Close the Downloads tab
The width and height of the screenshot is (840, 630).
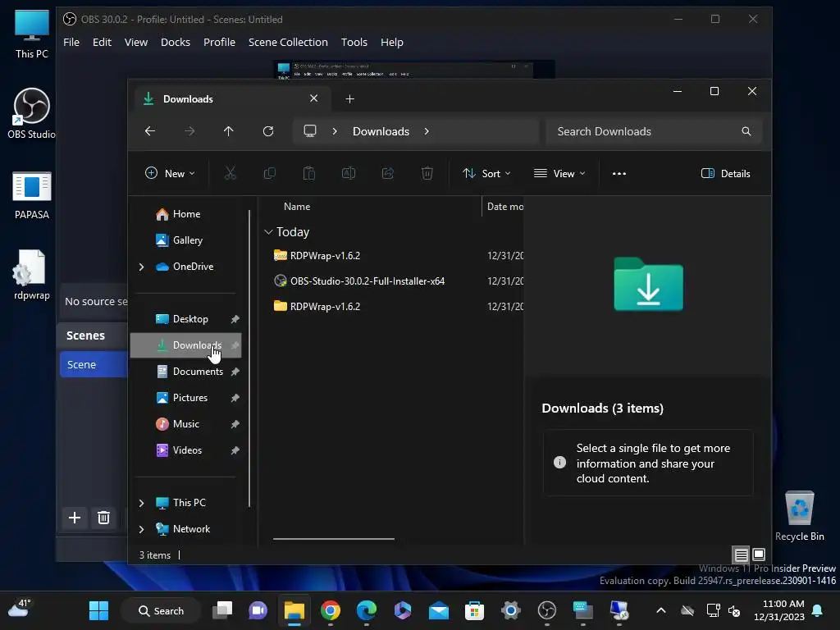(x=314, y=98)
